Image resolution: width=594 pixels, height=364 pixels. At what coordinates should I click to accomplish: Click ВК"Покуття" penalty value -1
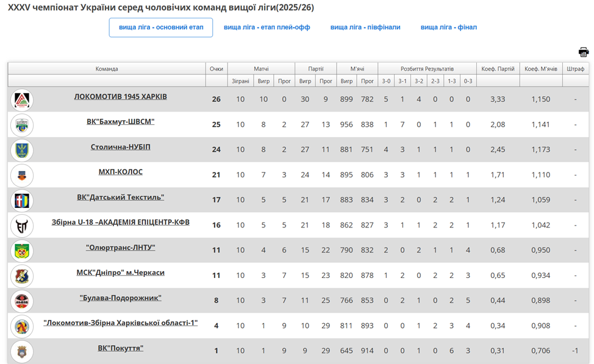(x=575, y=351)
